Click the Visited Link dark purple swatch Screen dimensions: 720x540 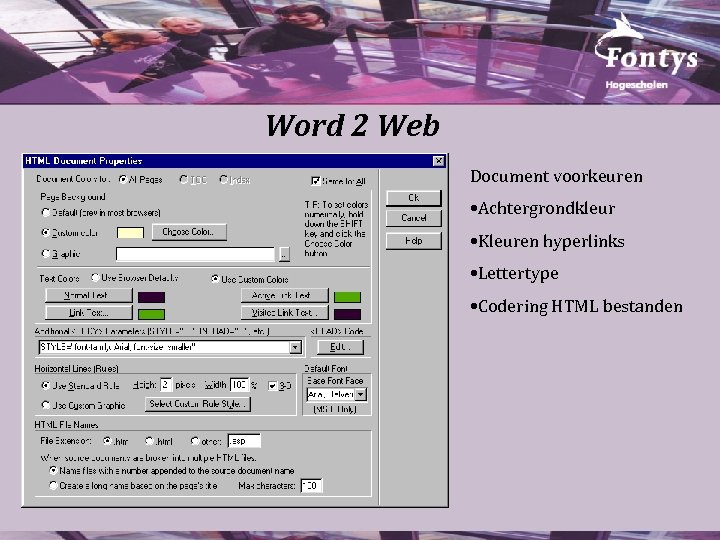(x=348, y=315)
